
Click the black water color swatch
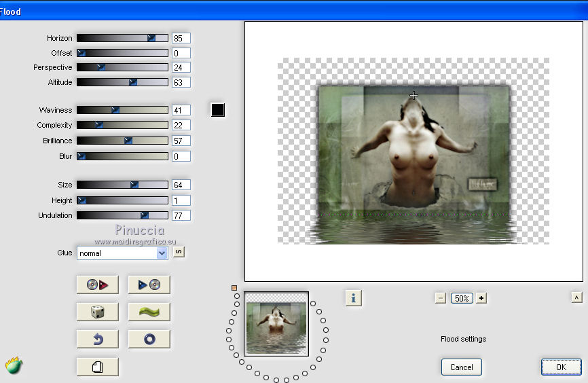[217, 109]
